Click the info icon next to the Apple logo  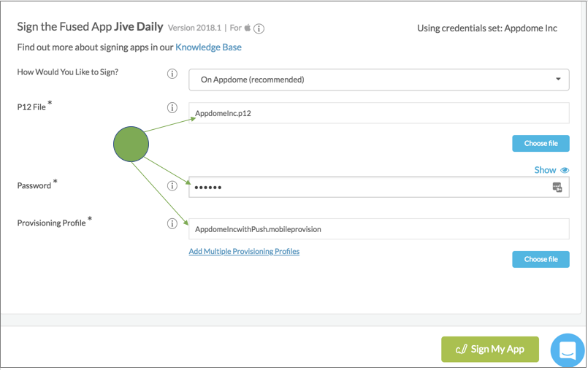pyautogui.click(x=259, y=28)
